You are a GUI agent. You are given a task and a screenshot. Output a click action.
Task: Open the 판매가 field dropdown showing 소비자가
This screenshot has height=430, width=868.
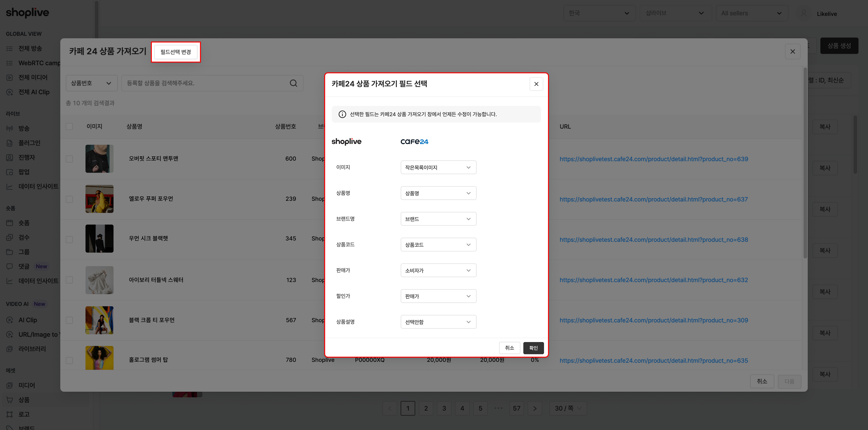438,270
